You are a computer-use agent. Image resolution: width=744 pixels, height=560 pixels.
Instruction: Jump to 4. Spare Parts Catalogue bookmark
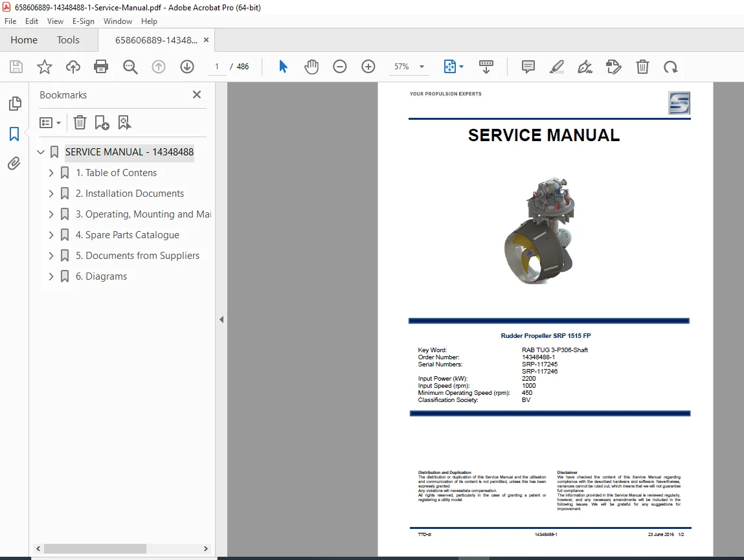click(x=127, y=235)
